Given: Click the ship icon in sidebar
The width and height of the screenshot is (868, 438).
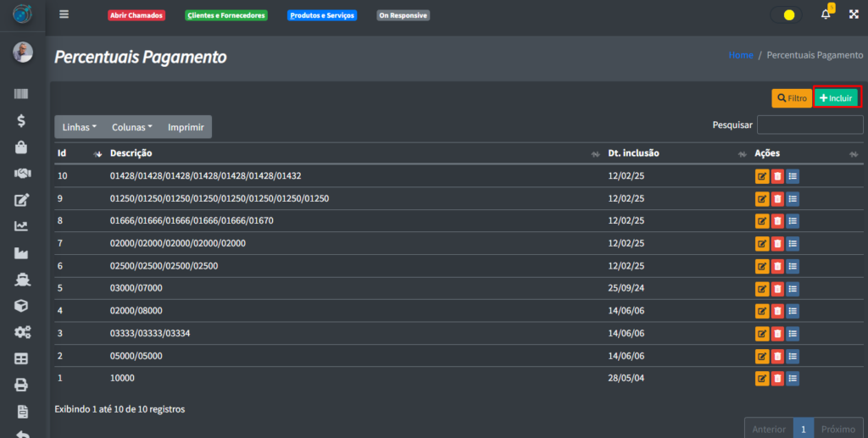Looking at the screenshot, I should coord(22,279).
